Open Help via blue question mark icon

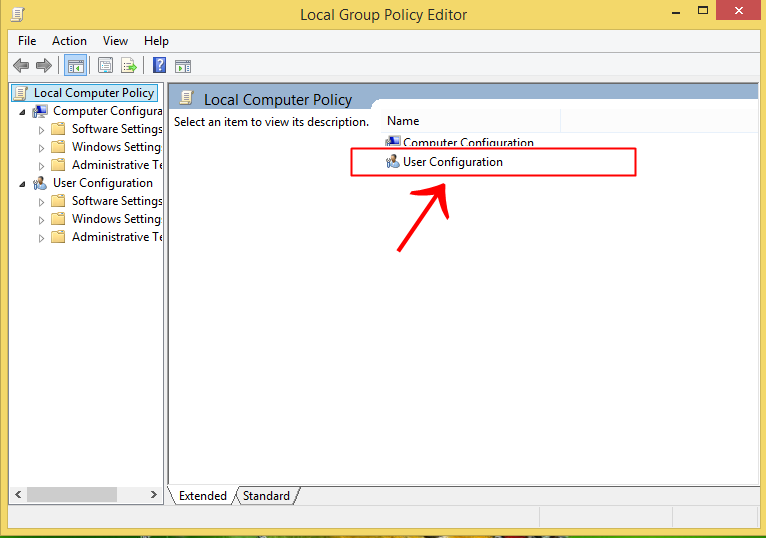coord(159,65)
